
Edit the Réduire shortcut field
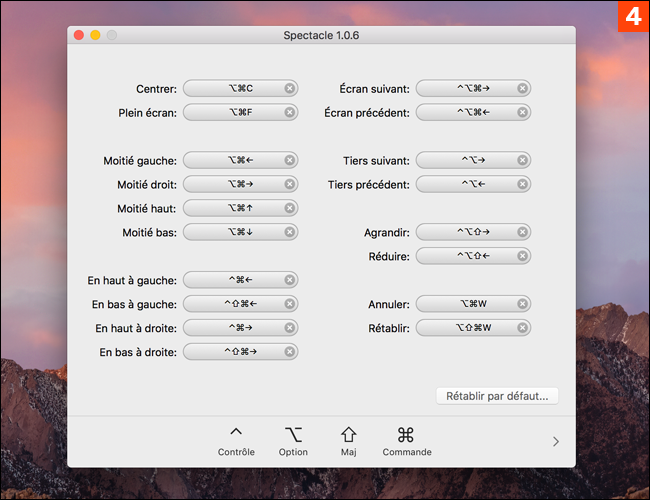pos(473,256)
